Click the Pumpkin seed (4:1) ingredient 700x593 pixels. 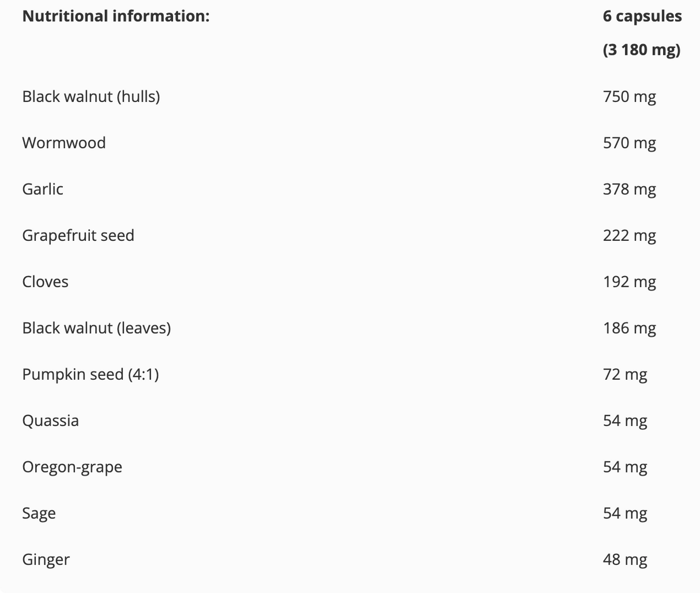point(91,375)
